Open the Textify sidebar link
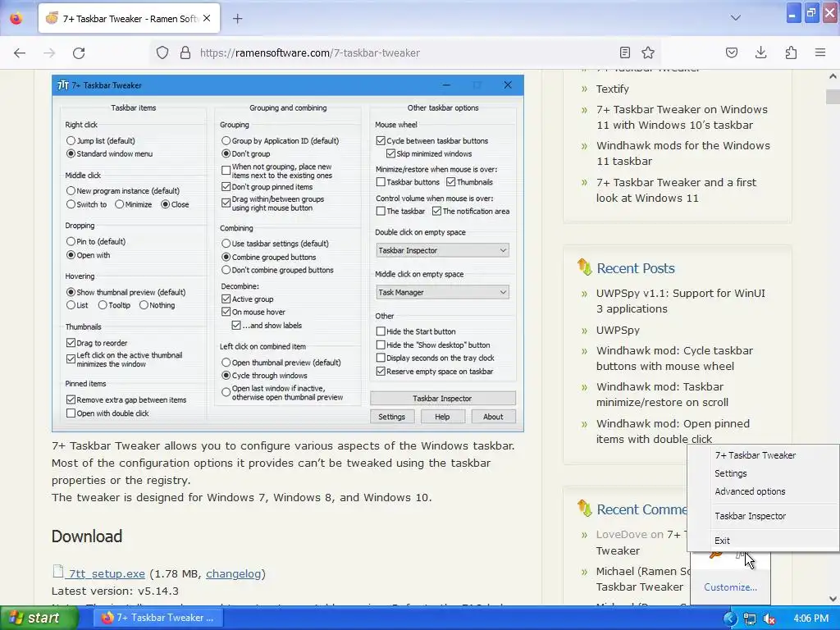The image size is (840, 630). 612,89
